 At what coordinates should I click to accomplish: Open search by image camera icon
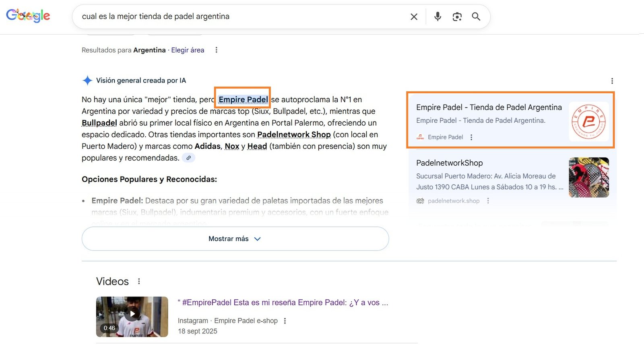click(x=457, y=16)
